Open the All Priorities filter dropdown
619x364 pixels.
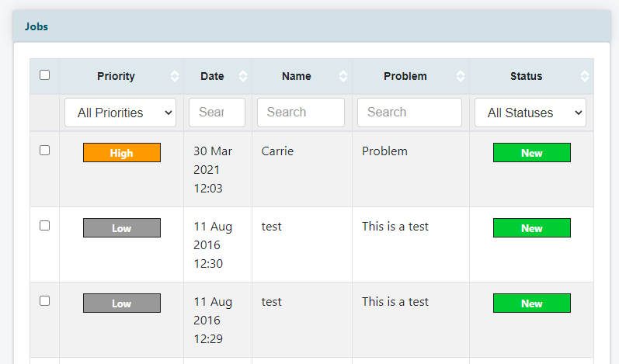tap(120, 113)
